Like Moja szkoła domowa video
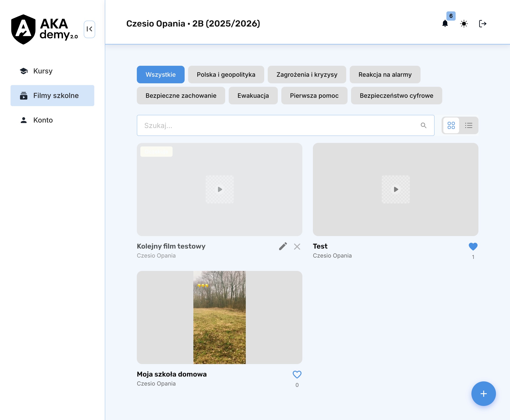 point(297,374)
